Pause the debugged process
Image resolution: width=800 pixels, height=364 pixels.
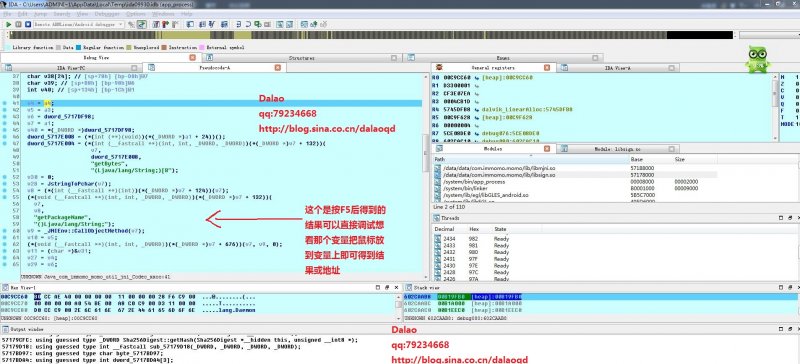(x=18, y=24)
